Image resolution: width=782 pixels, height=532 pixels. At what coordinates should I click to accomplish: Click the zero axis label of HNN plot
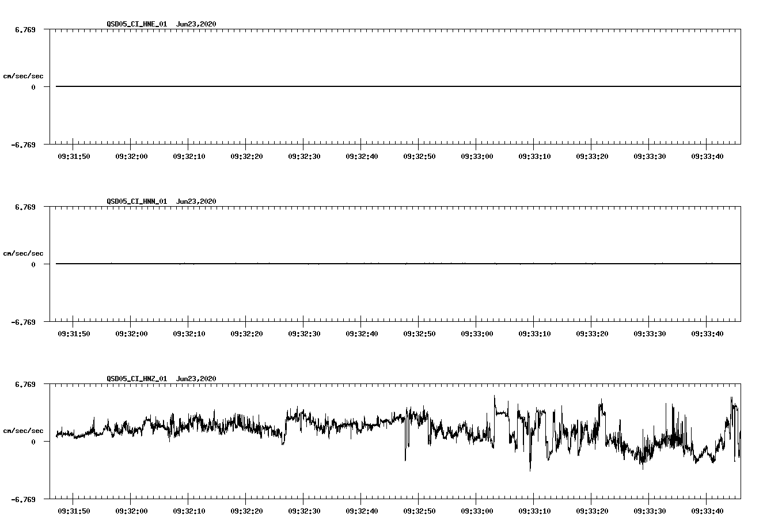(33, 265)
